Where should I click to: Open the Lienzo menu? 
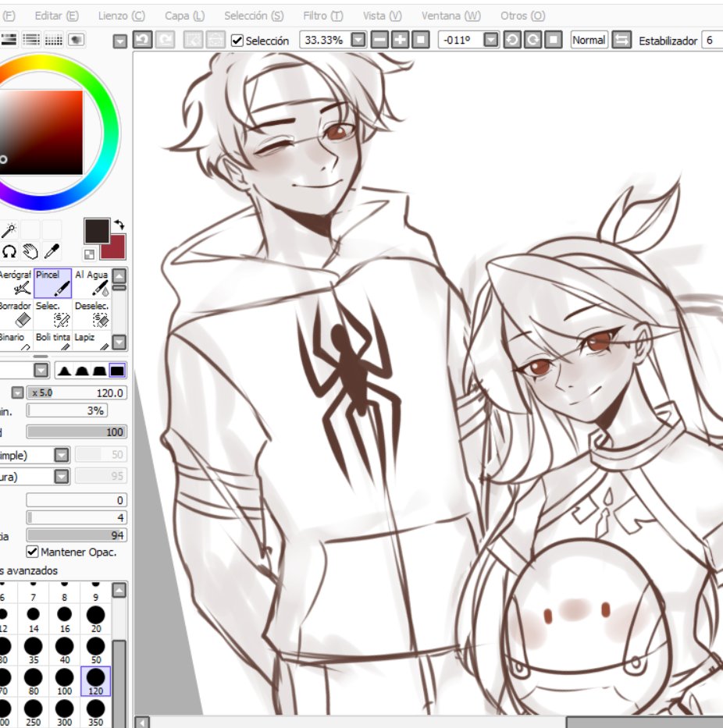pos(122,16)
